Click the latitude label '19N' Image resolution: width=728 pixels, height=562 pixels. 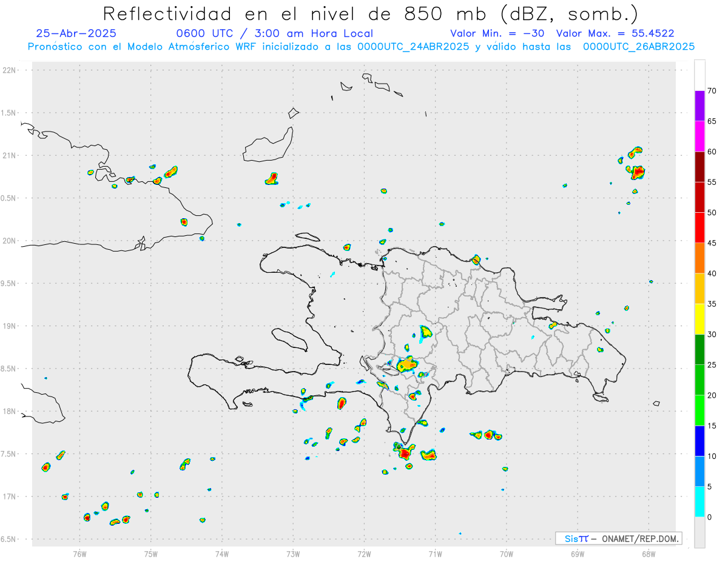pyautogui.click(x=10, y=326)
